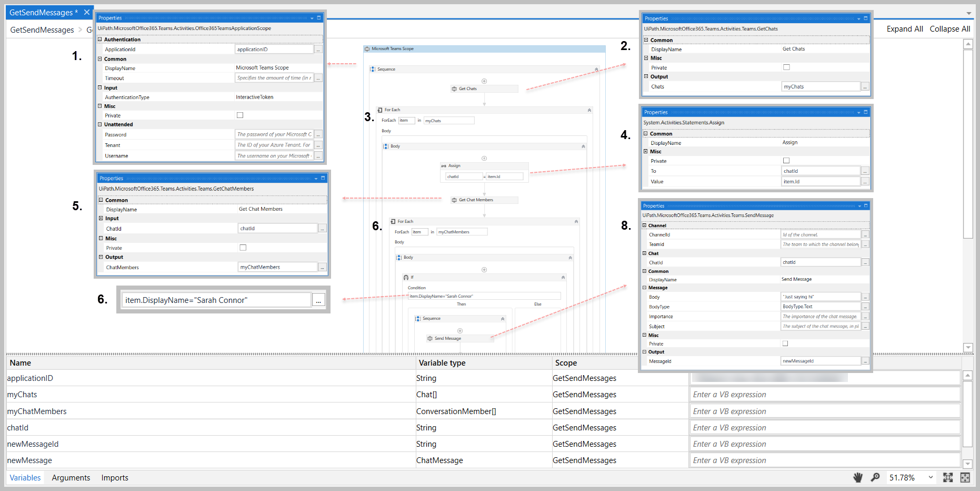Click ChatMessage variable type cell
Screen dimensions: 980x491
pos(483,460)
